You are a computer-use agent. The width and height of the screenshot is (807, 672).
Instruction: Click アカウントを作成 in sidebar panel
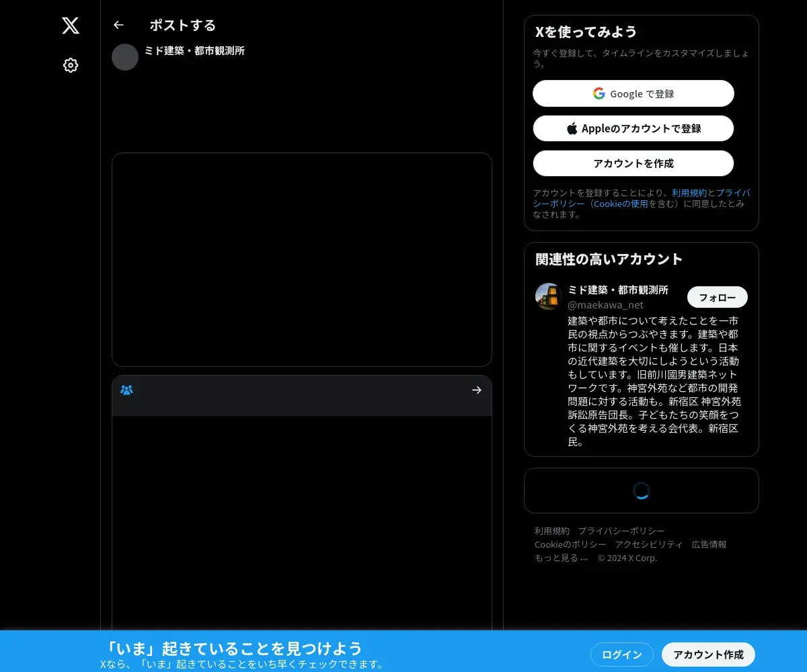[x=633, y=163]
